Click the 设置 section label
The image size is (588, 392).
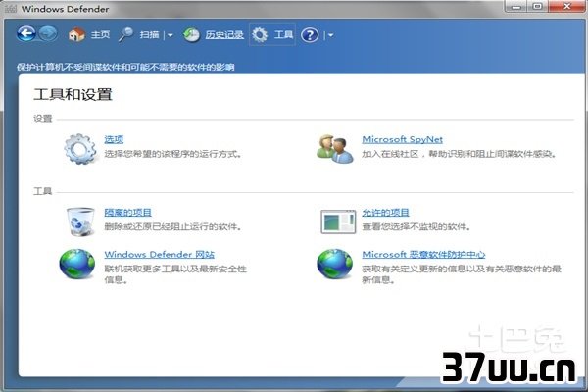(43, 119)
